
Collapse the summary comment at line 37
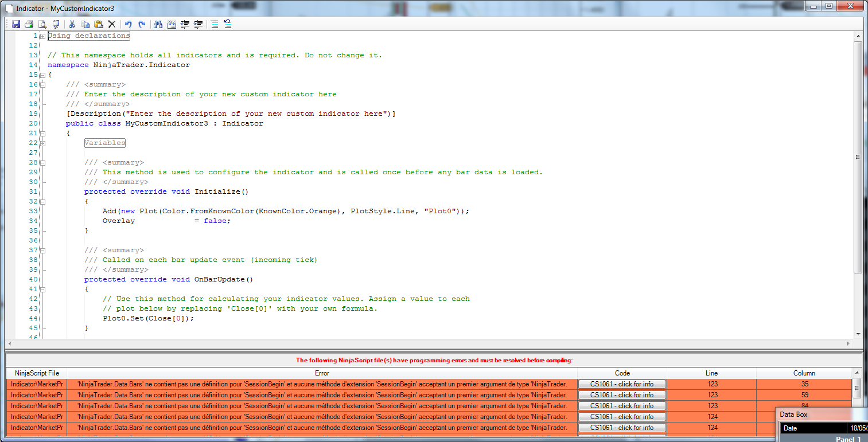(x=43, y=251)
